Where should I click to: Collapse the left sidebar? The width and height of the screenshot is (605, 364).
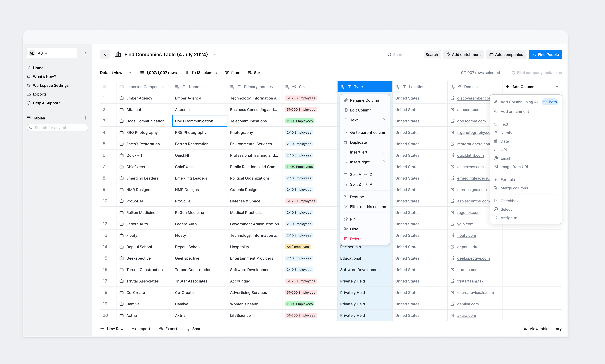(x=85, y=53)
